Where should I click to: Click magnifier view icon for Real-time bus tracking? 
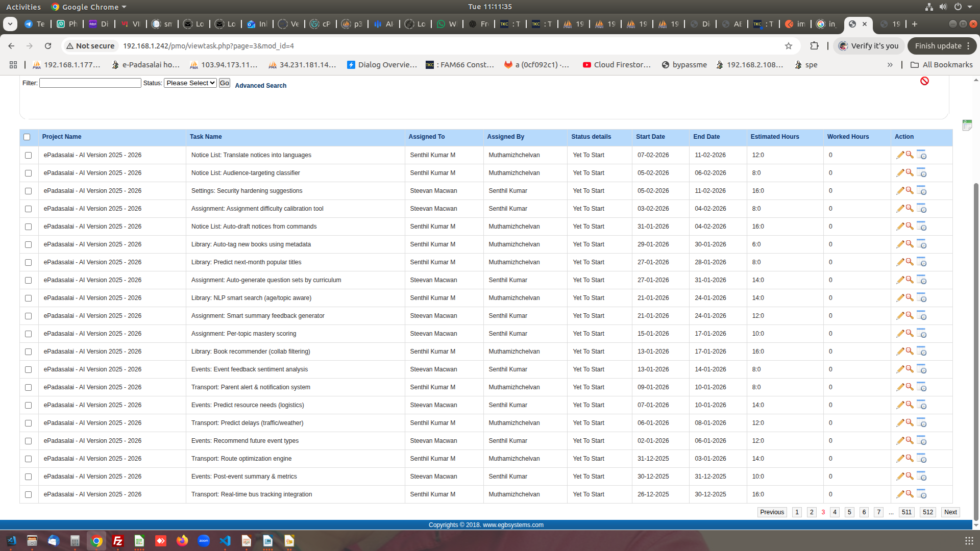point(910,494)
